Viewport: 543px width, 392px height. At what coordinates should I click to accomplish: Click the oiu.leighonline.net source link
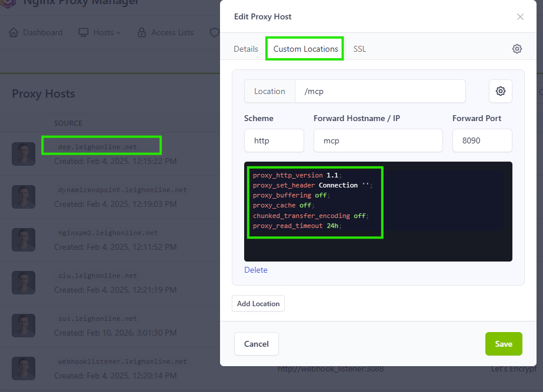click(x=98, y=276)
